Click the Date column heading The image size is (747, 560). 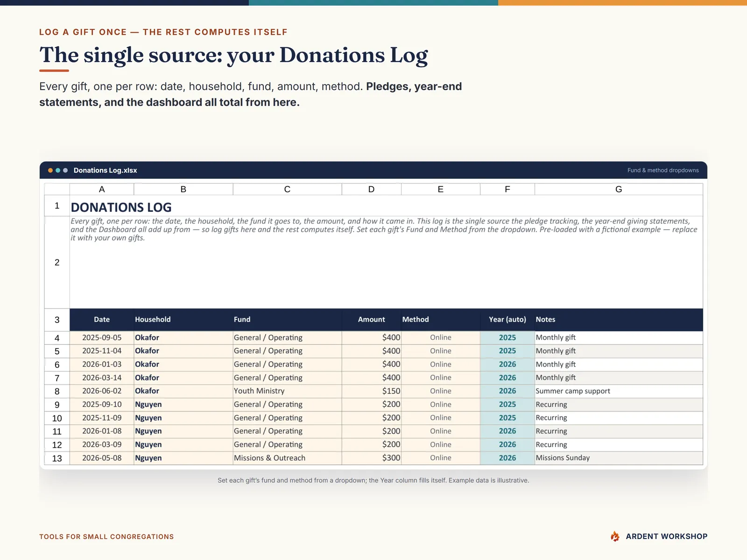[x=102, y=320]
